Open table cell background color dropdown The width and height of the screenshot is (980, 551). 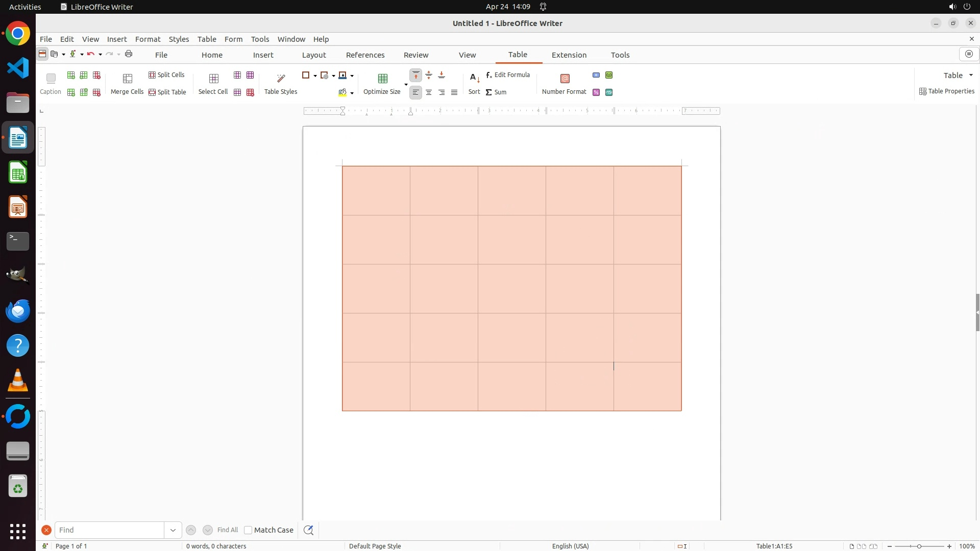pos(352,93)
